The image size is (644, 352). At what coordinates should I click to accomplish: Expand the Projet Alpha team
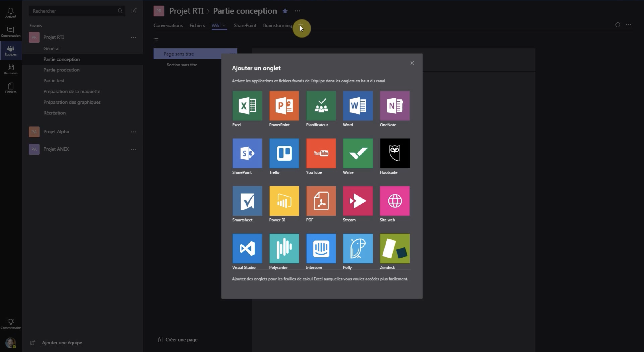point(56,132)
